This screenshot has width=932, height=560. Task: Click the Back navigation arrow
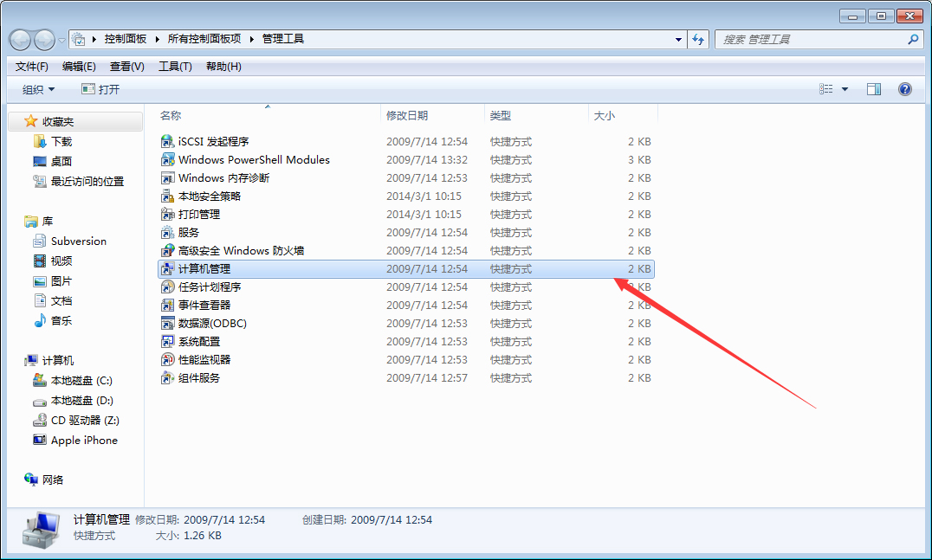coord(20,39)
